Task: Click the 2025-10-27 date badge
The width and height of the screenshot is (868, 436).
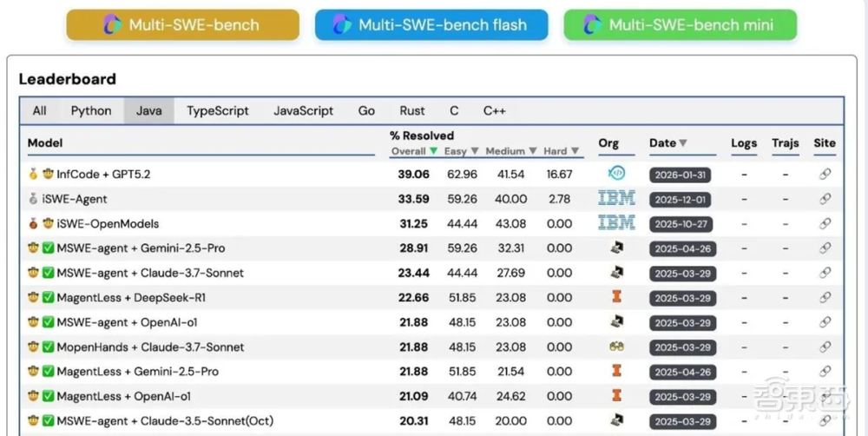Action: (x=681, y=224)
